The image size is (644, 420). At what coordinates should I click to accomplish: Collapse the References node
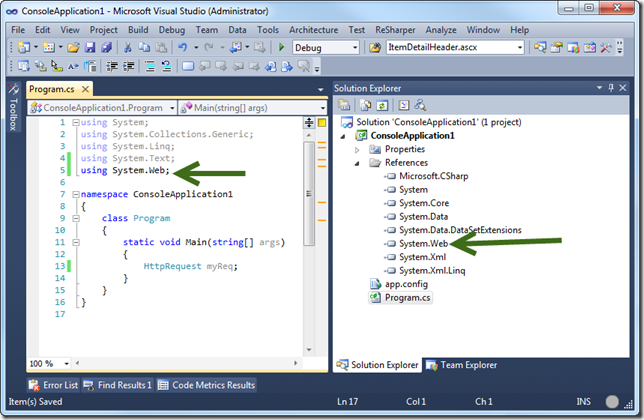click(357, 163)
